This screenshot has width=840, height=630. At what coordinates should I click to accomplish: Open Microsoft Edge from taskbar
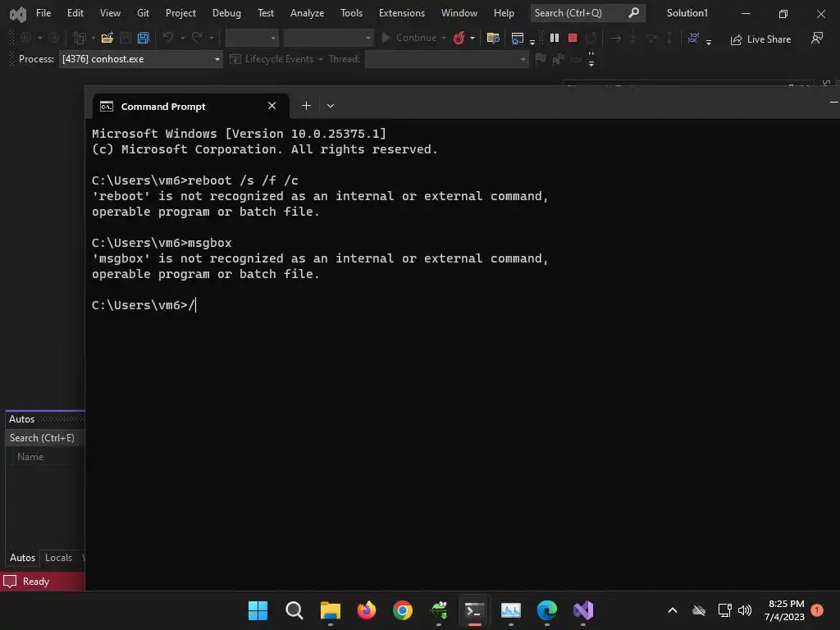pos(547,610)
